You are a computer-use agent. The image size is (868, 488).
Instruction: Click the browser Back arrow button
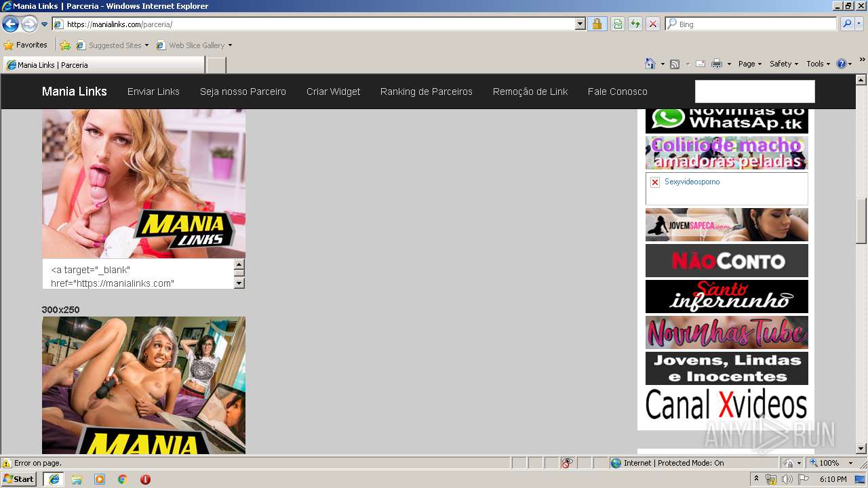pyautogui.click(x=10, y=24)
